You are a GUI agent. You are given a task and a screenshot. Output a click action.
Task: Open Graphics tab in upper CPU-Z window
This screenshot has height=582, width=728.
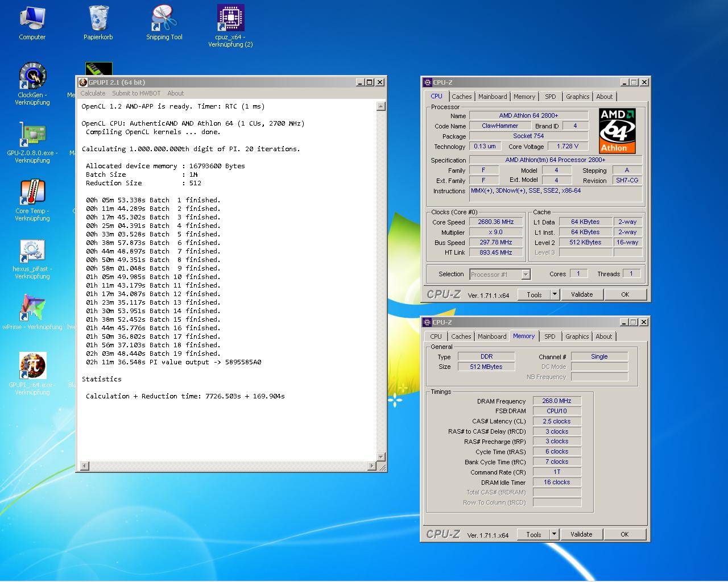click(x=578, y=97)
